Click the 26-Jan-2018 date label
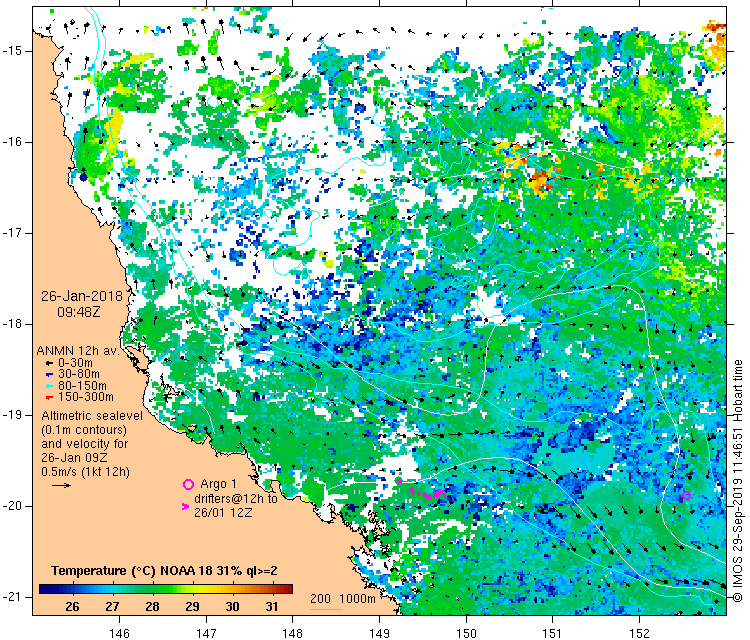Screen dimensions: 750x640 [81, 296]
